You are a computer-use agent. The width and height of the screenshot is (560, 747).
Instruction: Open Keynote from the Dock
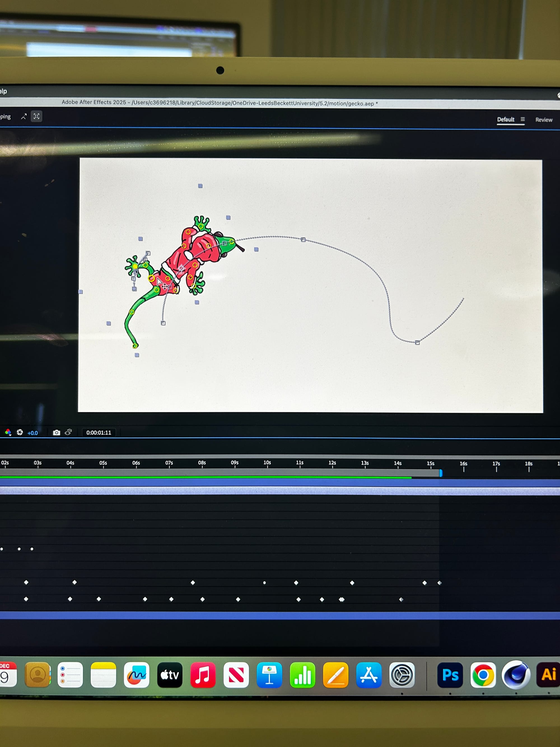click(x=269, y=675)
